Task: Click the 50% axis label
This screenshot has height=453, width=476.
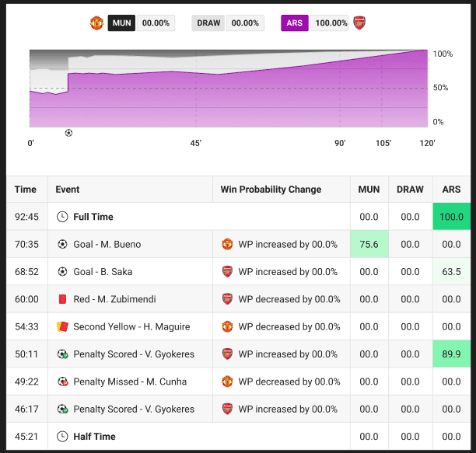Action: pyautogui.click(x=440, y=88)
